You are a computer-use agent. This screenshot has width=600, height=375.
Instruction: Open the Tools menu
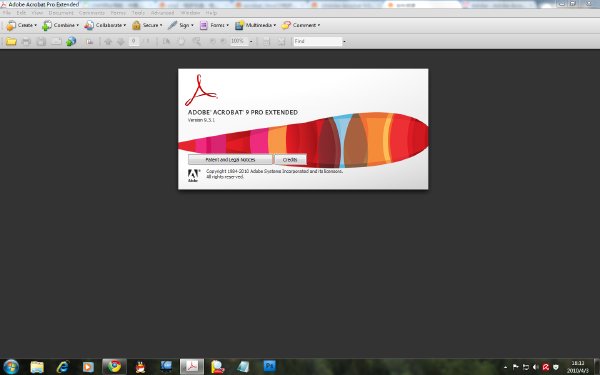(x=138, y=13)
